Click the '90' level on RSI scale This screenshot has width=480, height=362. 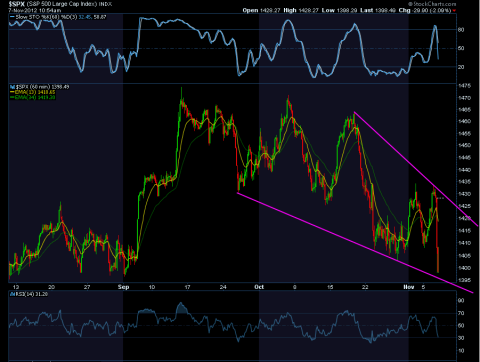click(x=461, y=301)
